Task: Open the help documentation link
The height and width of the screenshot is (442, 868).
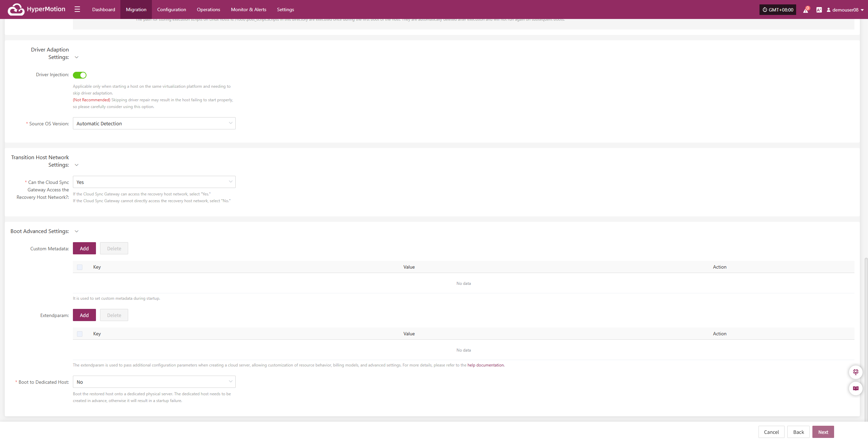Action: [x=486, y=365]
